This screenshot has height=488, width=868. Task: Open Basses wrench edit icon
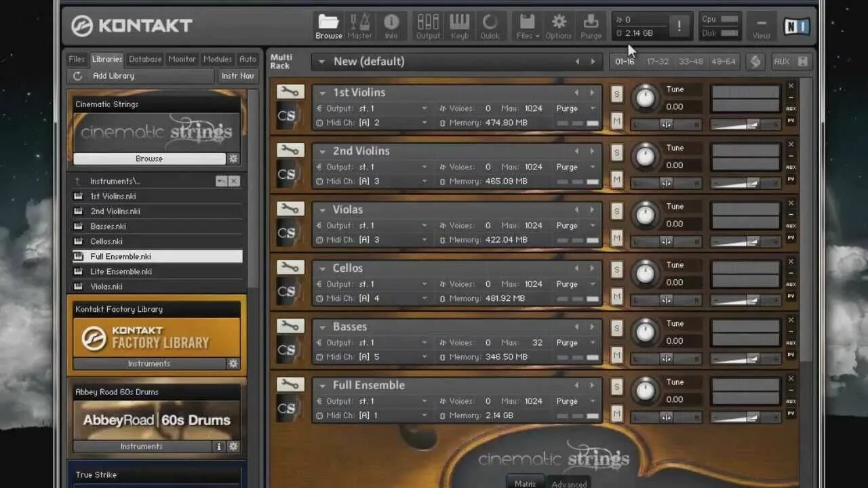(x=290, y=325)
